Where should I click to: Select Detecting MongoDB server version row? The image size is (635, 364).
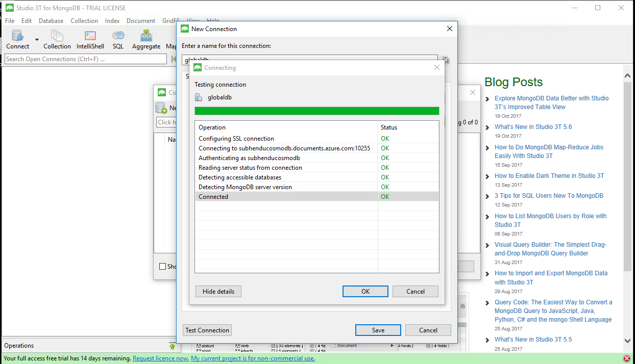pyautogui.click(x=317, y=187)
